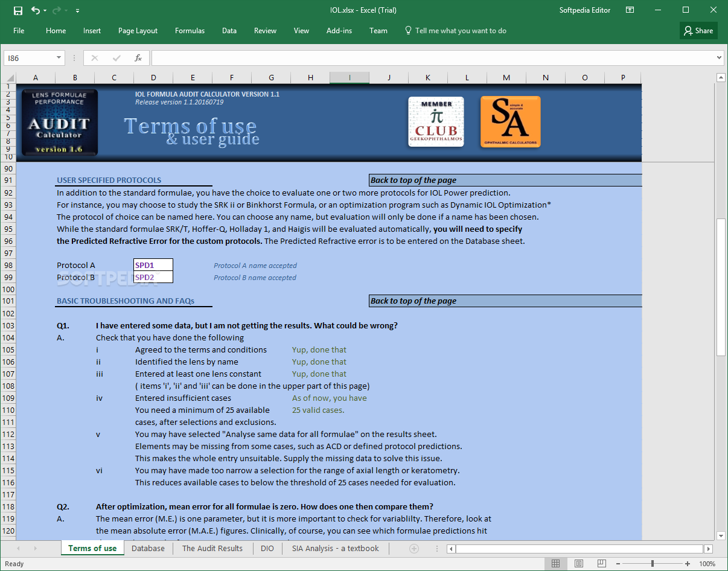Save the workbook with the Save icon
This screenshot has width=728, height=571.
pos(18,10)
